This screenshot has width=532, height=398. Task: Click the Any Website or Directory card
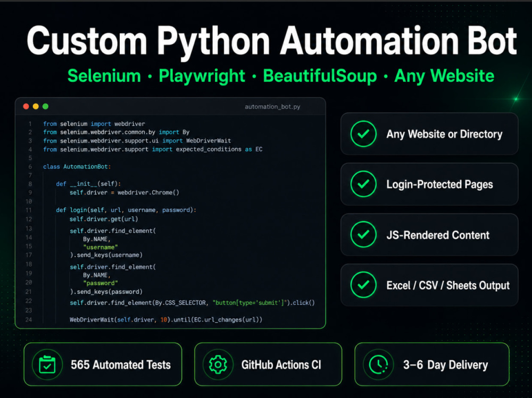pyautogui.click(x=429, y=134)
